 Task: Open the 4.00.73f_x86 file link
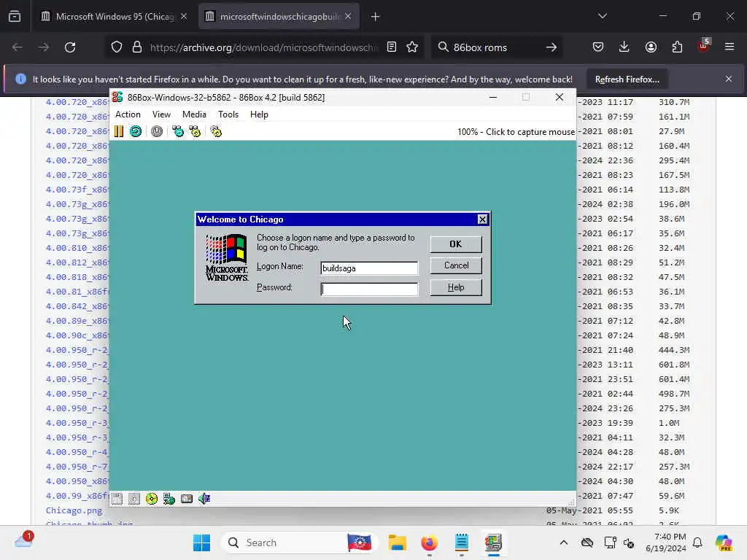point(77,190)
